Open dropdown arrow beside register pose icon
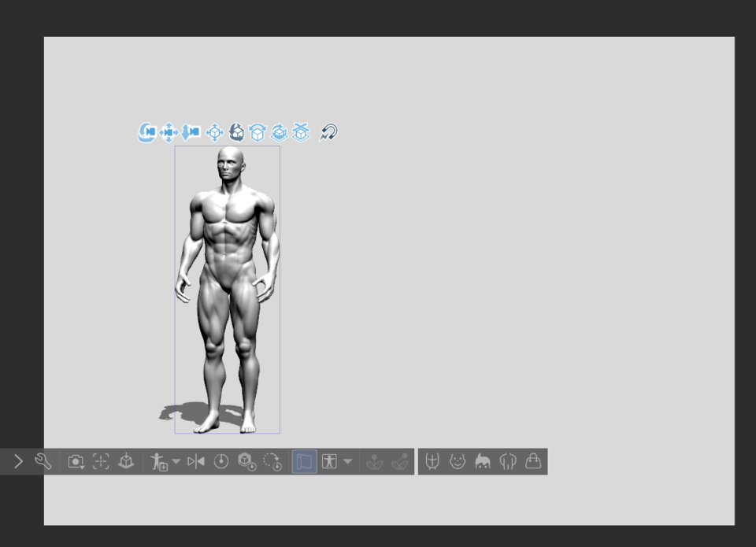756x547 pixels. 176,462
